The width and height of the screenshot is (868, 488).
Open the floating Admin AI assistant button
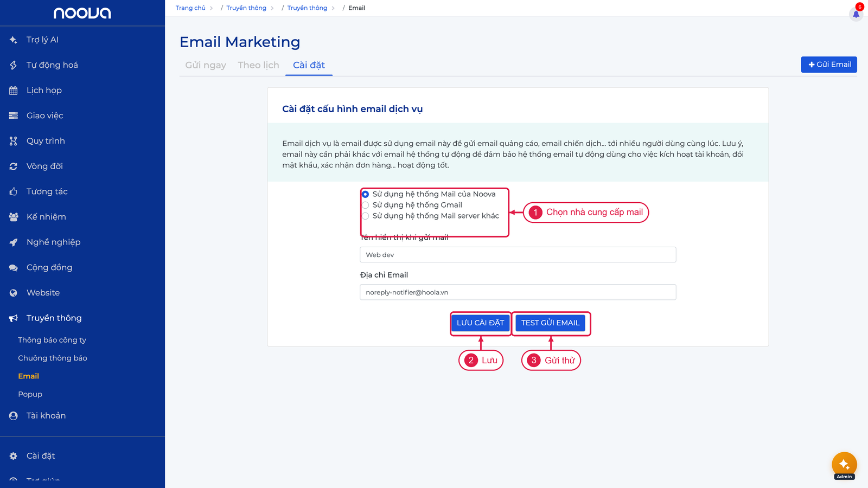pyautogui.click(x=844, y=465)
